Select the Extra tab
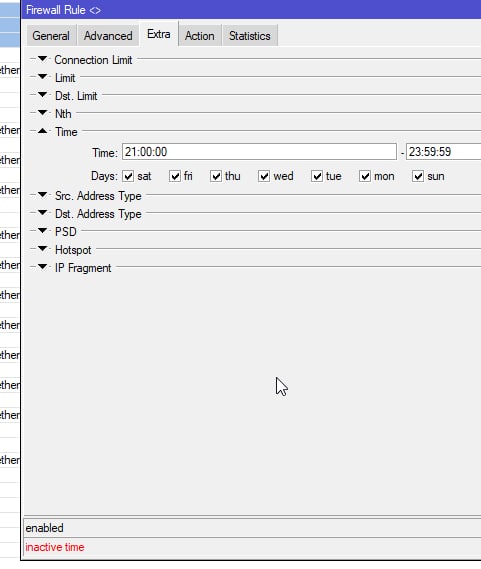The height and width of the screenshot is (569, 481). point(159,34)
